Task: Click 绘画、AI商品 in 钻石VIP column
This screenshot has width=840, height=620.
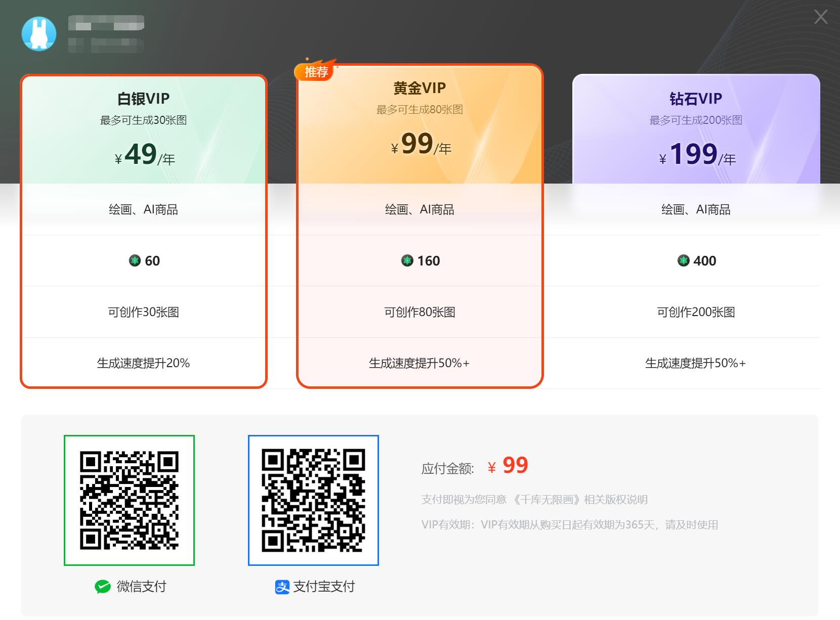Action: [696, 209]
